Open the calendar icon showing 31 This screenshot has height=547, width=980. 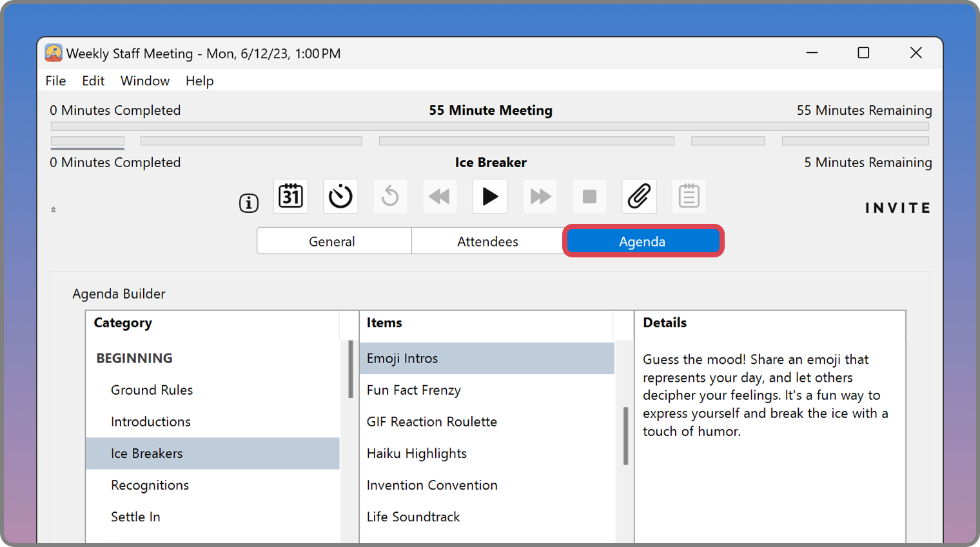click(x=291, y=196)
